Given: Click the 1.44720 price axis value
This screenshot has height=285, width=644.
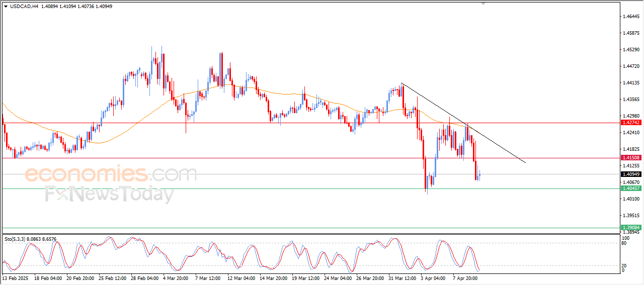Looking at the screenshot, I should point(631,66).
